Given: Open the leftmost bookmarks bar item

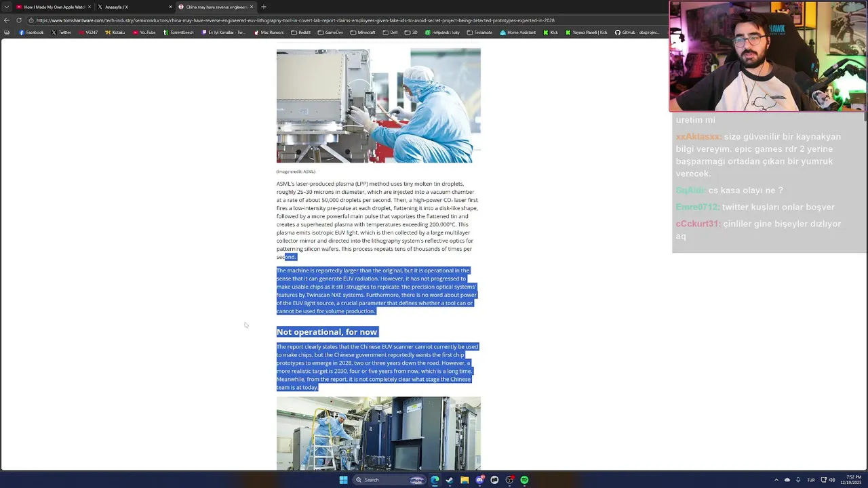Looking at the screenshot, I should click(x=7, y=33).
